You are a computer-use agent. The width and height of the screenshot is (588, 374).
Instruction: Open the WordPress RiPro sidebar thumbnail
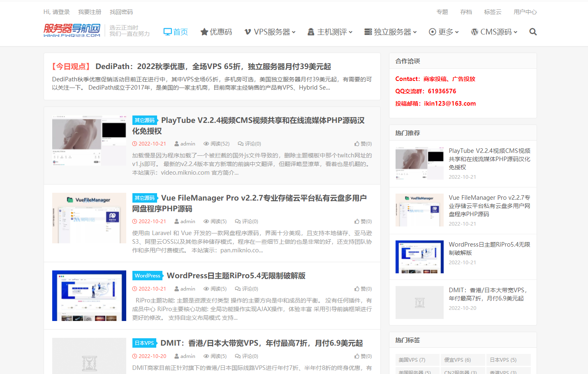pos(419,257)
